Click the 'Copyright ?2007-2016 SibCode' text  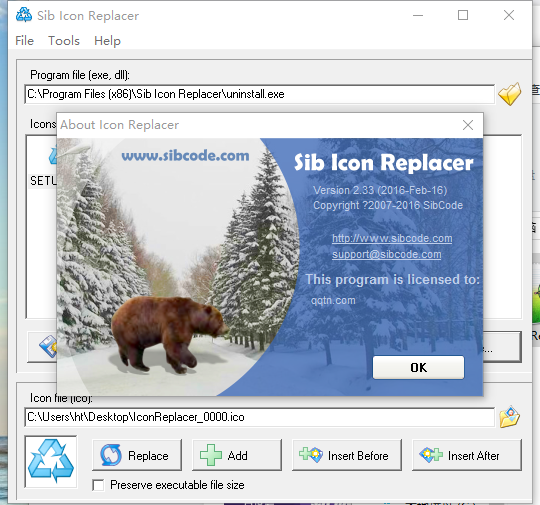pyautogui.click(x=388, y=205)
